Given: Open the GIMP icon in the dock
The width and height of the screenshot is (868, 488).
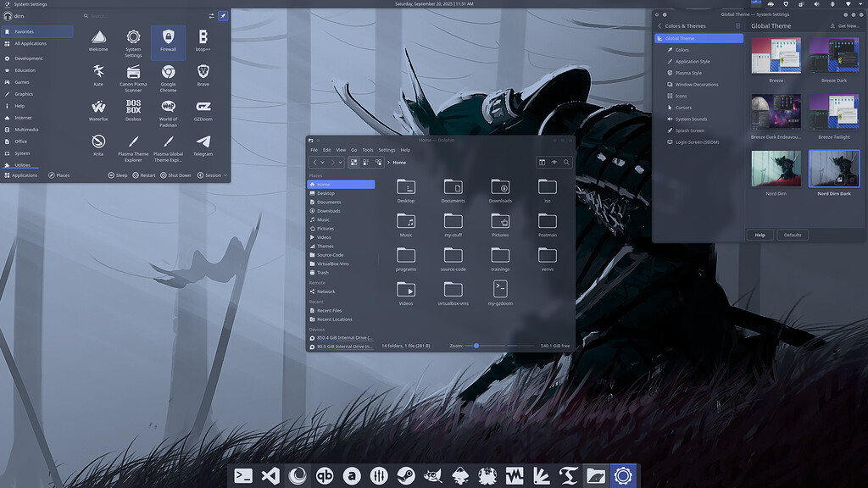Looking at the screenshot, I should click(x=435, y=476).
